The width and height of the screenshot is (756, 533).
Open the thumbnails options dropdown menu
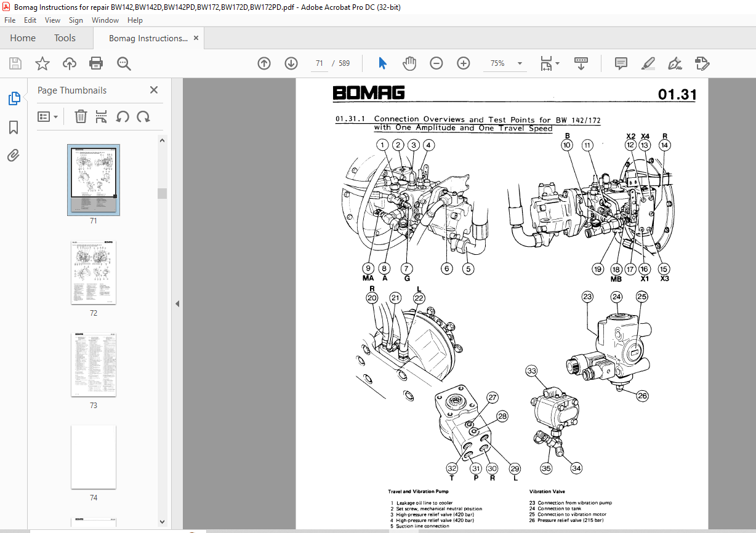point(48,116)
